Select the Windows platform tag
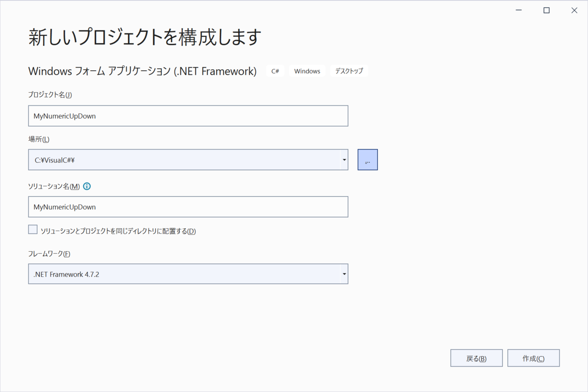The width and height of the screenshot is (588, 392). coord(307,71)
